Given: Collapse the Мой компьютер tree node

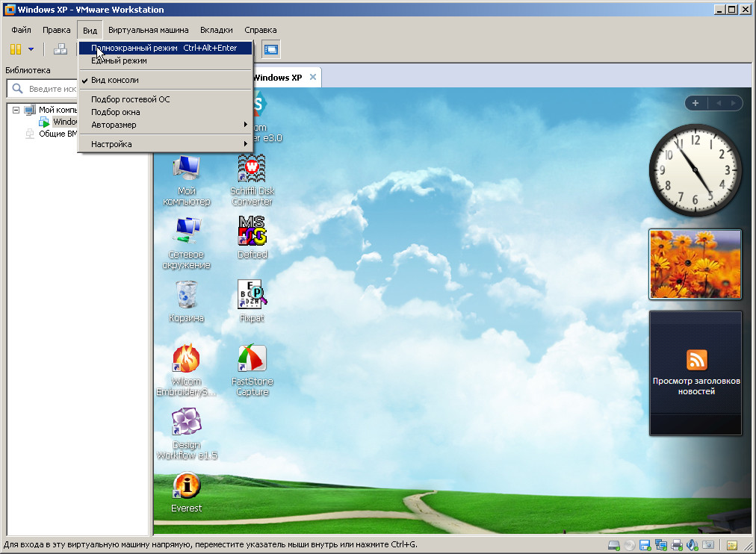Looking at the screenshot, I should pos(16,110).
